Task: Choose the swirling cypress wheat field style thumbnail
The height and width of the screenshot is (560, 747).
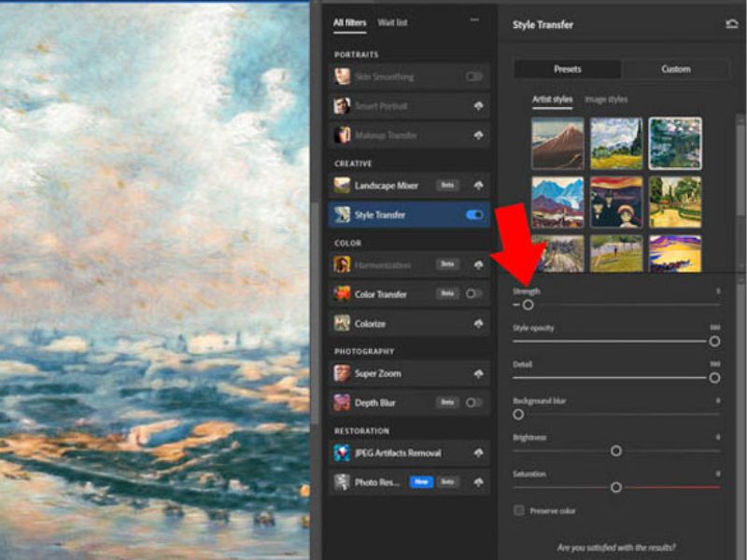Action: (x=616, y=144)
